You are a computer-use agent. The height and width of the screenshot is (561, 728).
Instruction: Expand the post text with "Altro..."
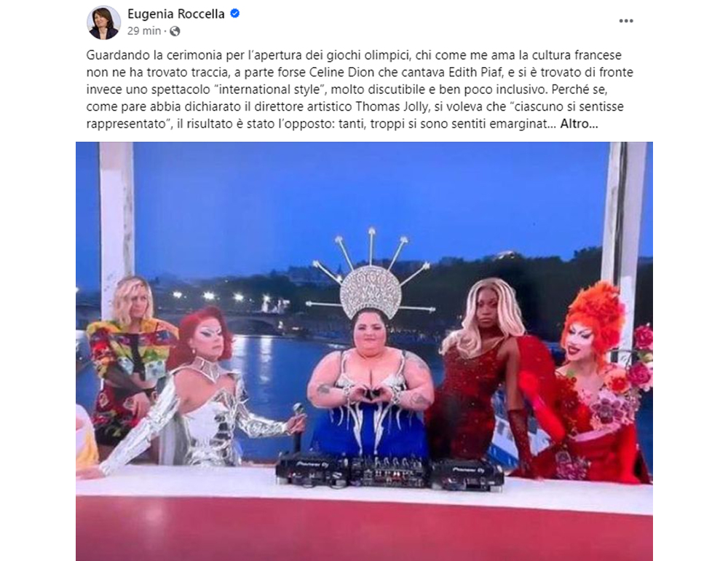pyautogui.click(x=579, y=124)
